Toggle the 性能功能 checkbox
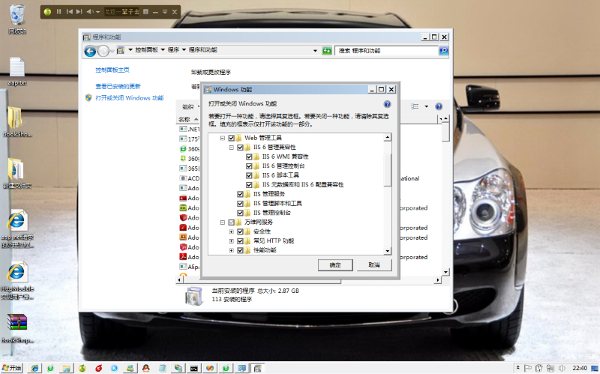The image size is (600, 374). (x=240, y=250)
